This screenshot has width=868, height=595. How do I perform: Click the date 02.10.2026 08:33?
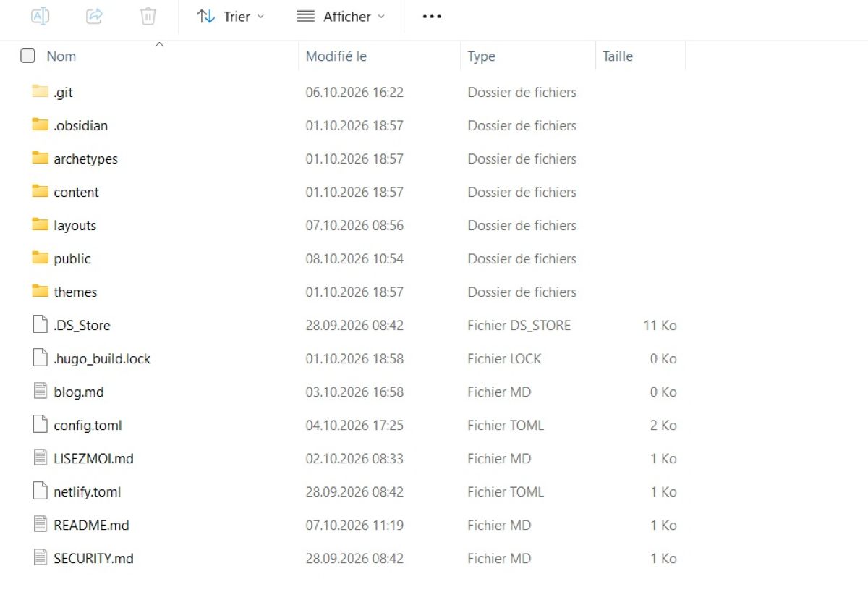pyautogui.click(x=354, y=458)
